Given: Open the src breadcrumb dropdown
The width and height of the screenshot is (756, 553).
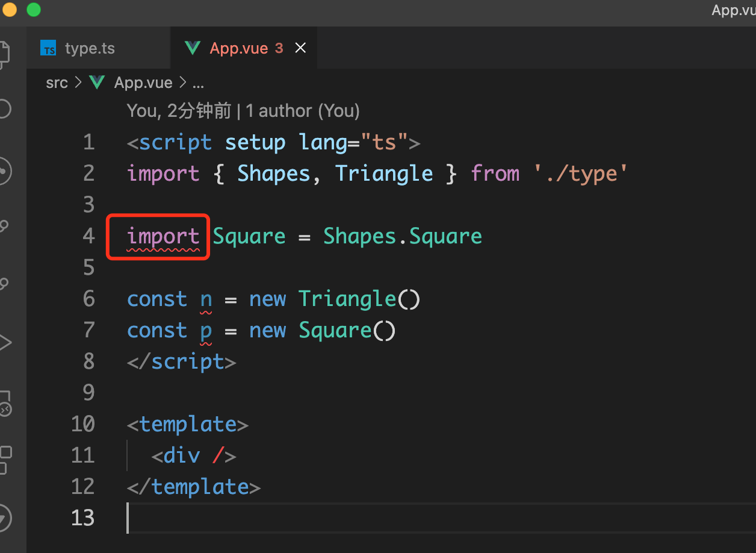Looking at the screenshot, I should [57, 83].
